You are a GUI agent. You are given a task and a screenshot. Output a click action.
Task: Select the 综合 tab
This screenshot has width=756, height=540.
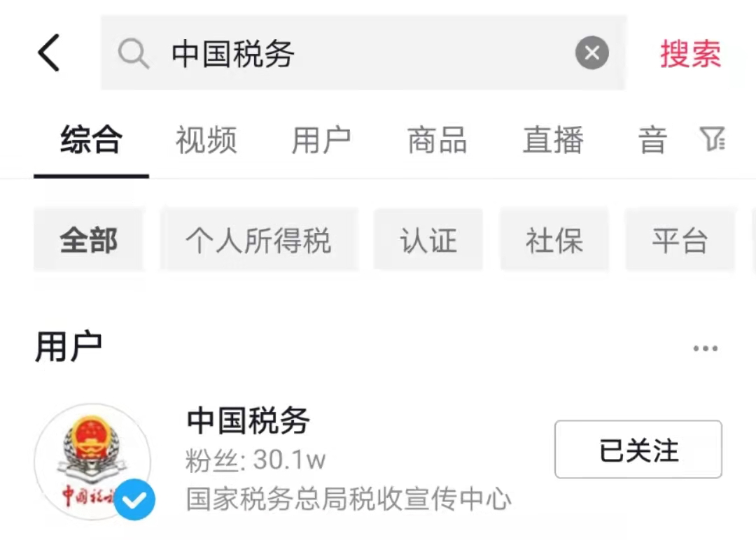click(91, 140)
